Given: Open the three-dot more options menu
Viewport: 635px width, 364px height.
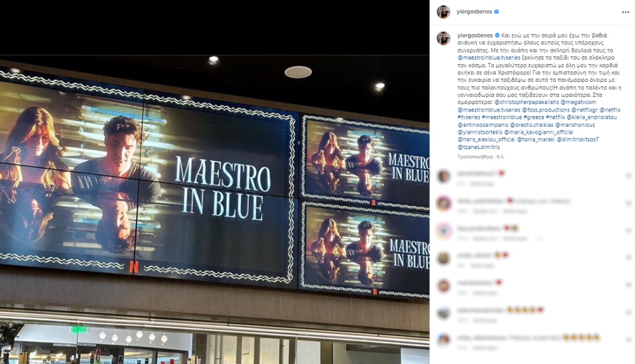Looking at the screenshot, I should tap(625, 12).
